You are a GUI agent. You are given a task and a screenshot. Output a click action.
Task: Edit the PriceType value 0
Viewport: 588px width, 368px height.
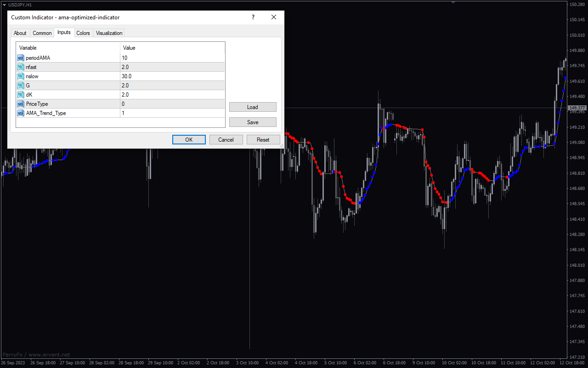click(172, 104)
